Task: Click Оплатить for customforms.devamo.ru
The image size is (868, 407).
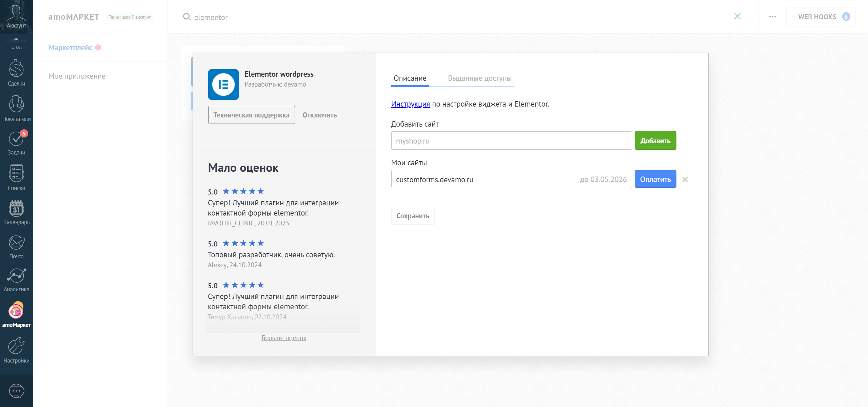Action: pyautogui.click(x=655, y=179)
